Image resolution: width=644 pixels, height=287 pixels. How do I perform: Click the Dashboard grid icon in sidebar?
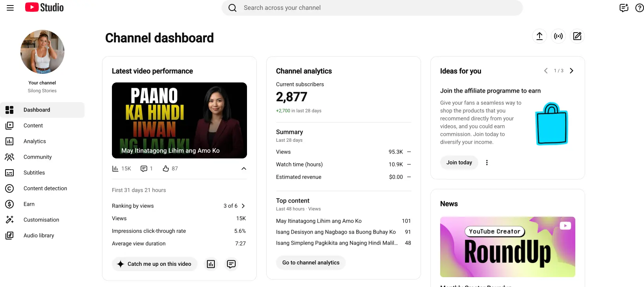pyautogui.click(x=9, y=110)
